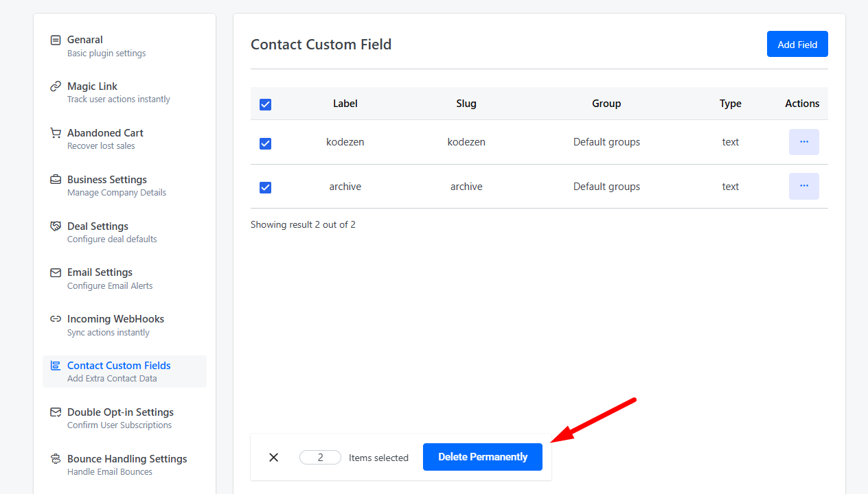Image resolution: width=868 pixels, height=494 pixels.
Task: Click the Magic Link chain icon
Action: coord(56,86)
